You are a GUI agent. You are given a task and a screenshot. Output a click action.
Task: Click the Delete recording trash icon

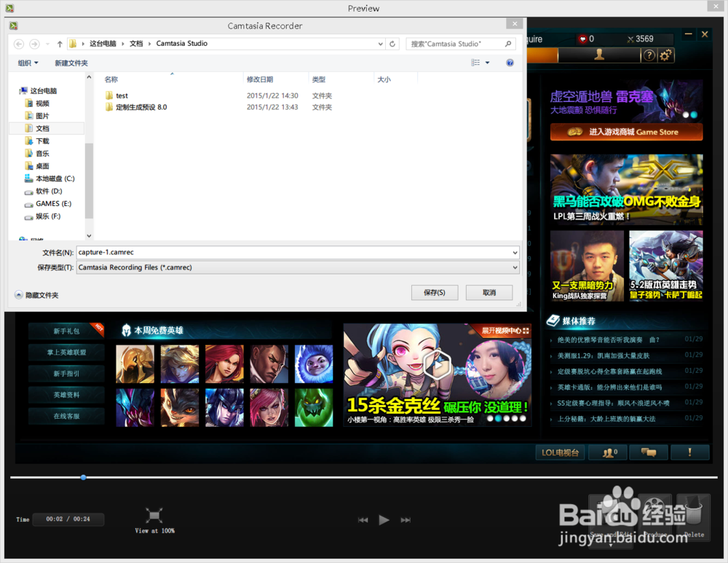[694, 516]
